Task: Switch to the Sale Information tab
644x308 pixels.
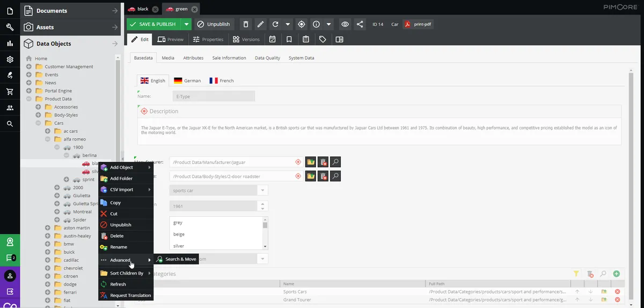Action: pyautogui.click(x=229, y=58)
